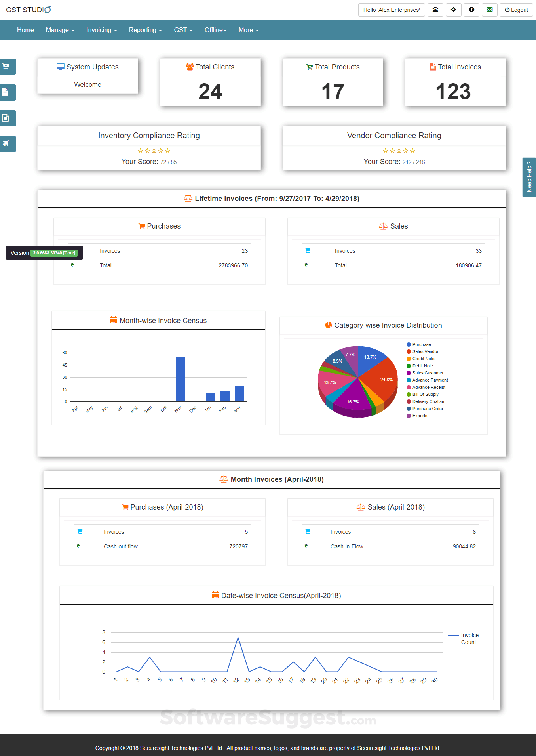Toggle the Sales Vendor legend color entry
The width and height of the screenshot is (536, 756).
click(x=422, y=351)
